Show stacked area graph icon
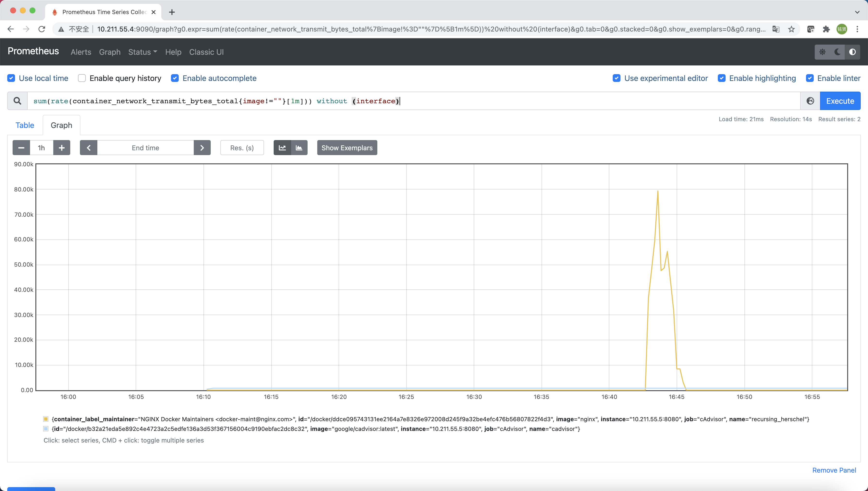Screen dimensions: 868x491 click(x=299, y=148)
